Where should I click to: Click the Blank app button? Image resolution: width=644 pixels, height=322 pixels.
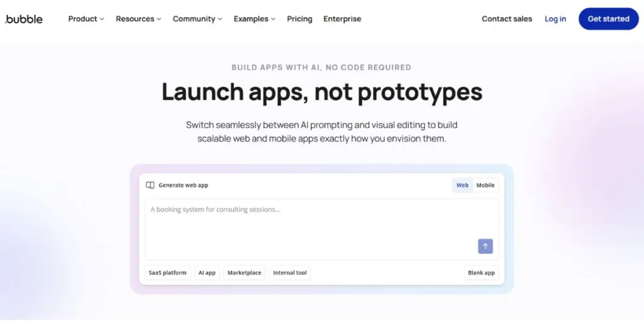click(x=481, y=273)
